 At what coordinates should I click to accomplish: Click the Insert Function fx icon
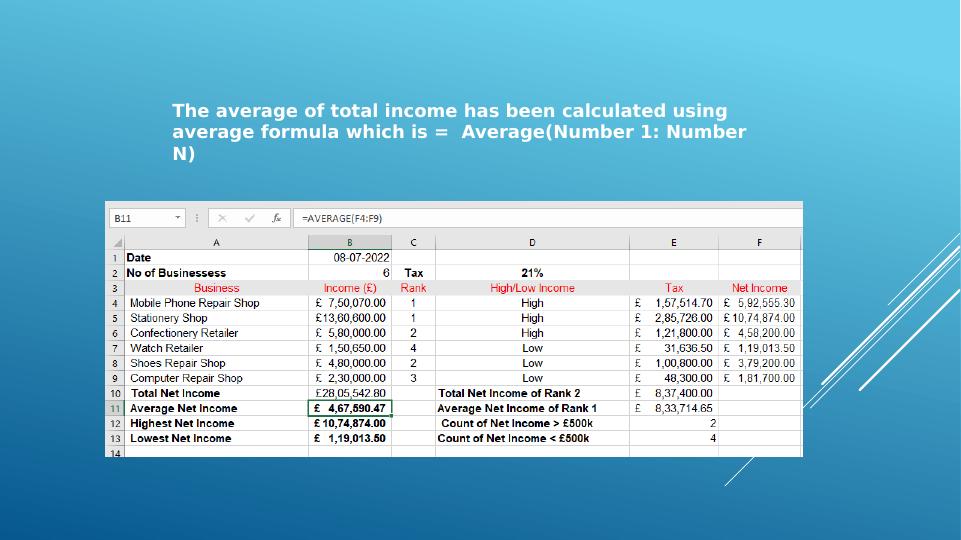pos(276,218)
